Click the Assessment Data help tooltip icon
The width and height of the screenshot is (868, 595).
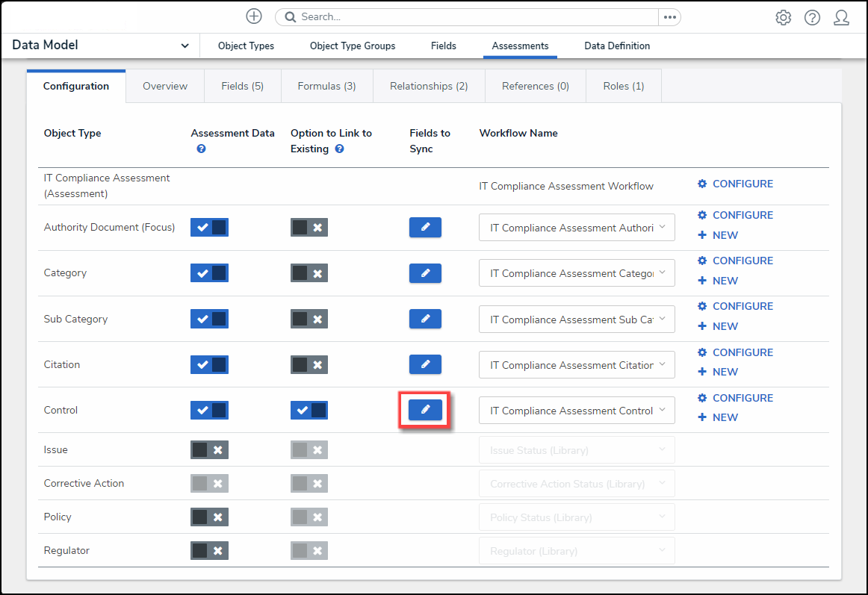[201, 149]
